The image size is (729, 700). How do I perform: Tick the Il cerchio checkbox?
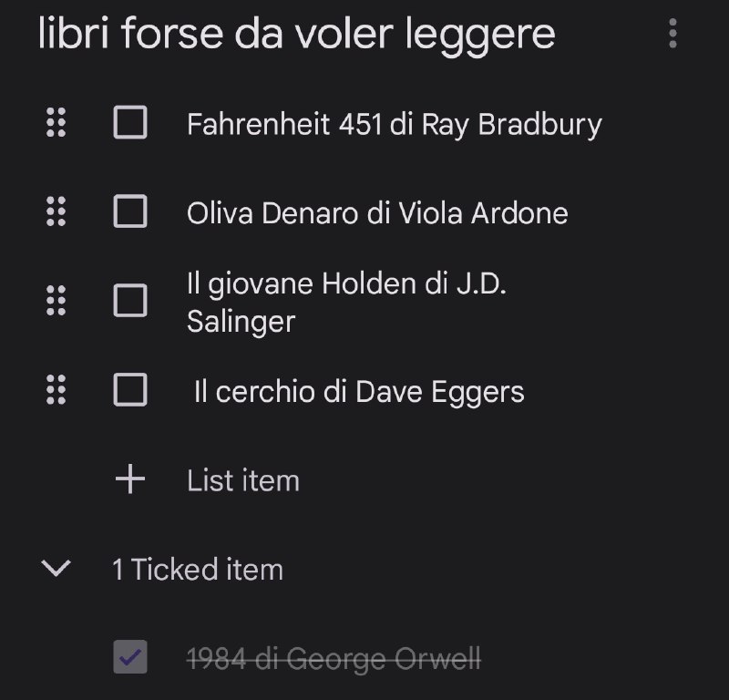click(x=130, y=390)
